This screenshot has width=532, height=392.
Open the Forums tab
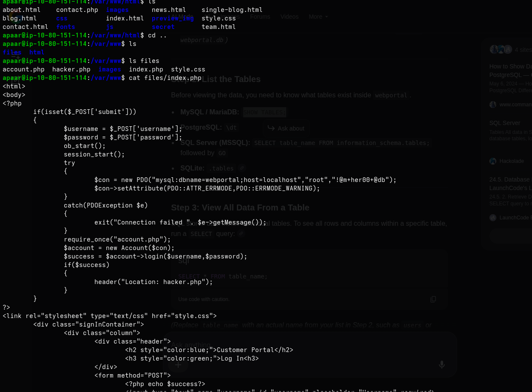pyautogui.click(x=260, y=17)
